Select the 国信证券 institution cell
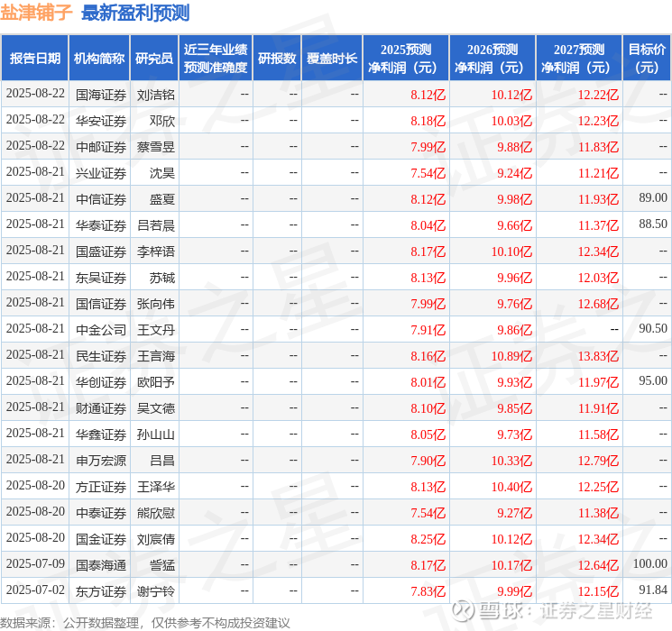Screen dimensions: 672x631 tap(101, 304)
